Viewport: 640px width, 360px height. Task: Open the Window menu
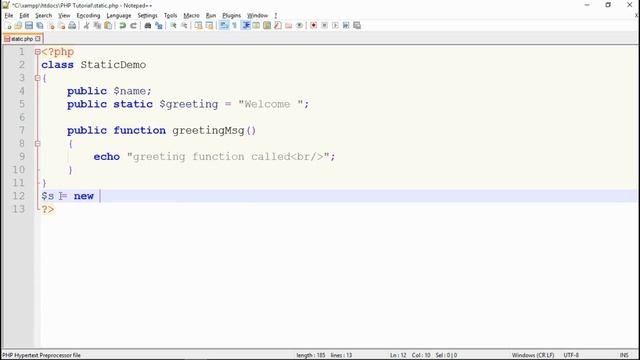[258, 16]
